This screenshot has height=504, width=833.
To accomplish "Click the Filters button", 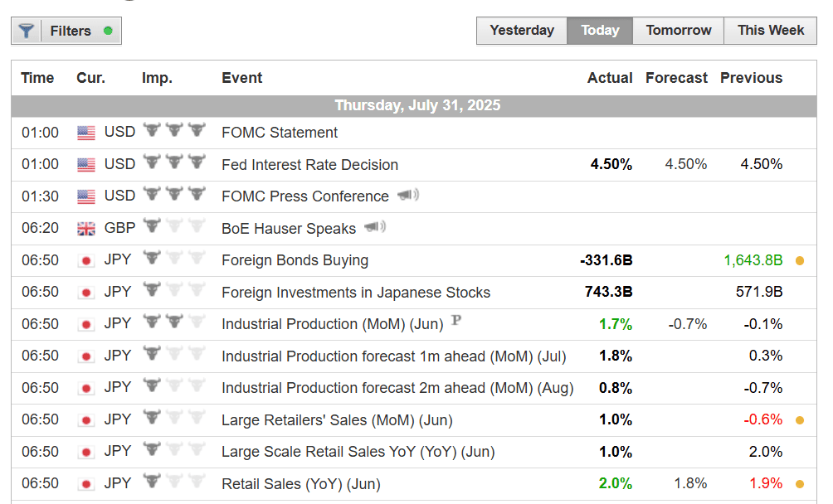I will (x=71, y=31).
